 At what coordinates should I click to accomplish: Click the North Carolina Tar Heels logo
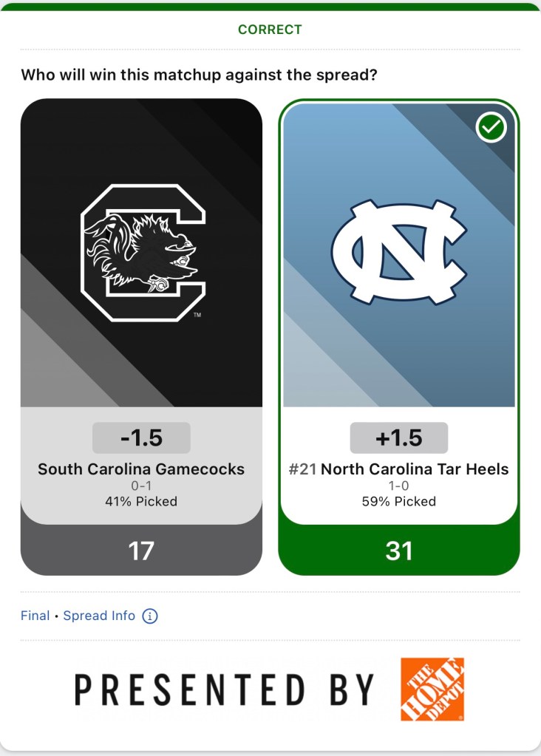click(x=399, y=253)
